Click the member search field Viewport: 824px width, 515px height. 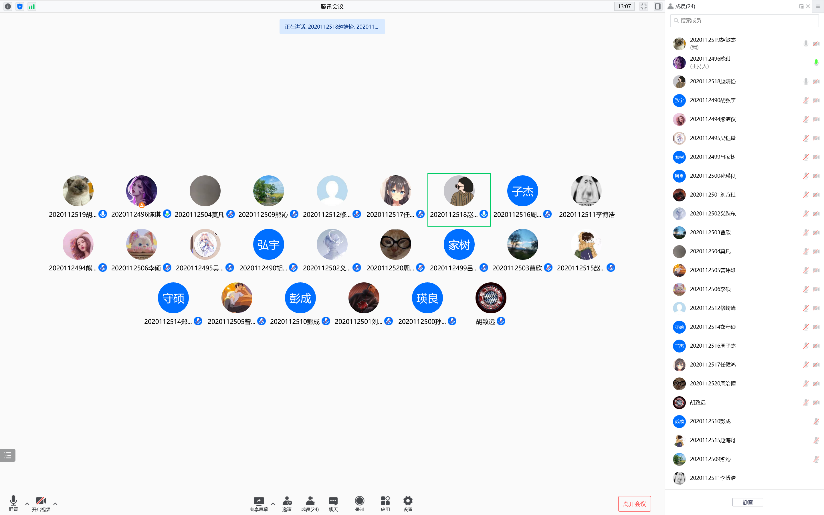(745, 20)
